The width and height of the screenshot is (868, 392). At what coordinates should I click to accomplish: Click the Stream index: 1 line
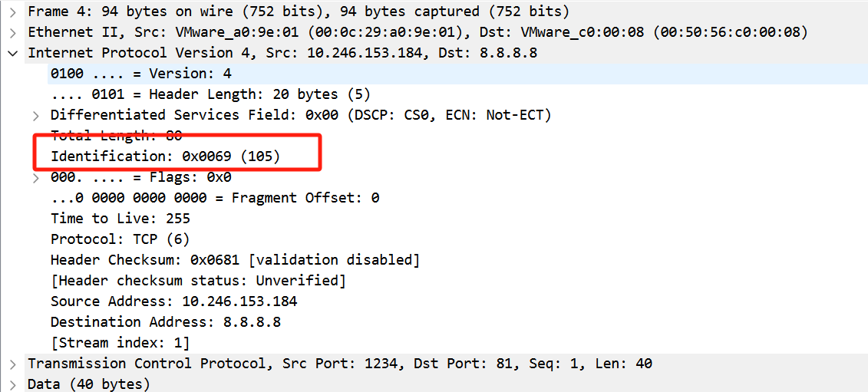pos(120,343)
